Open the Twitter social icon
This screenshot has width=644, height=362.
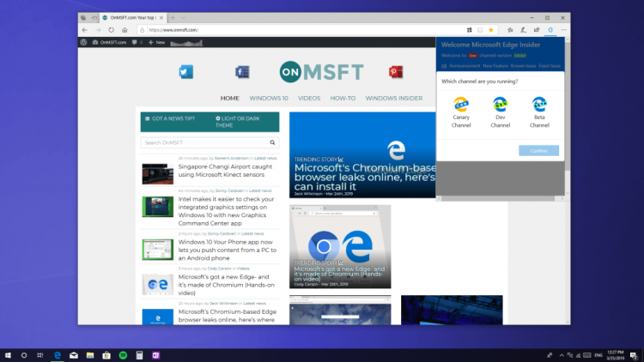click(186, 72)
